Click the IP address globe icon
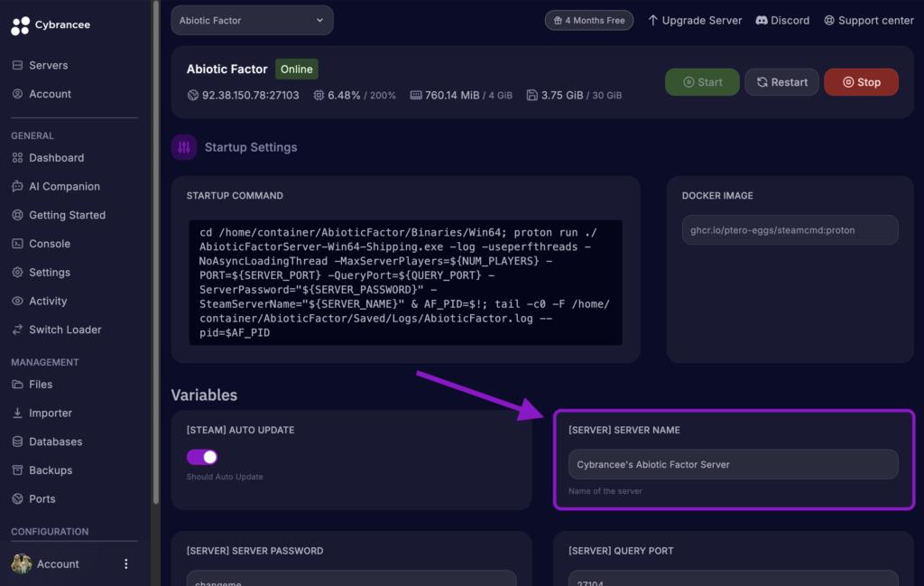 pyautogui.click(x=193, y=95)
